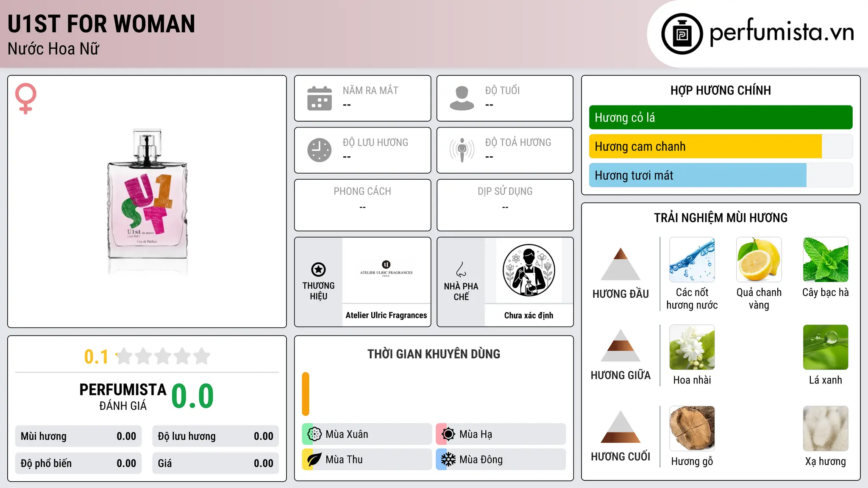The image size is (868, 488).
Task: Click the sillage icon beside Độ Toả Hương
Action: [x=462, y=150]
